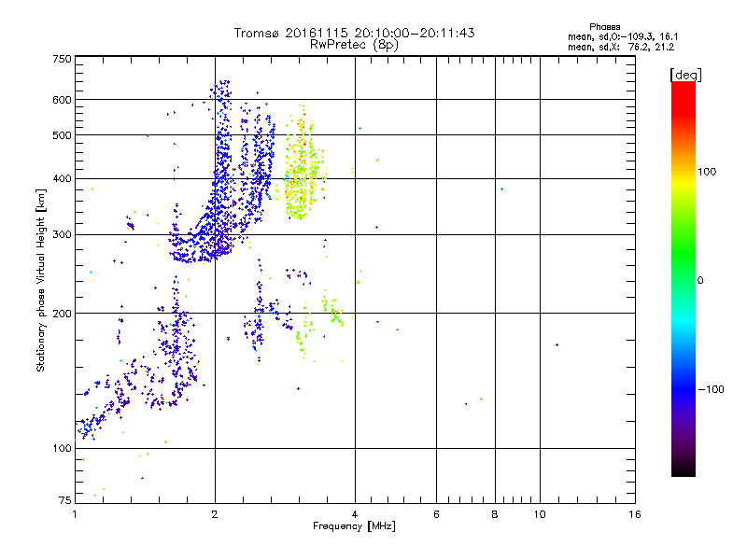
Task: Click the x-axis tick label '1'
Action: pyautogui.click(x=75, y=514)
